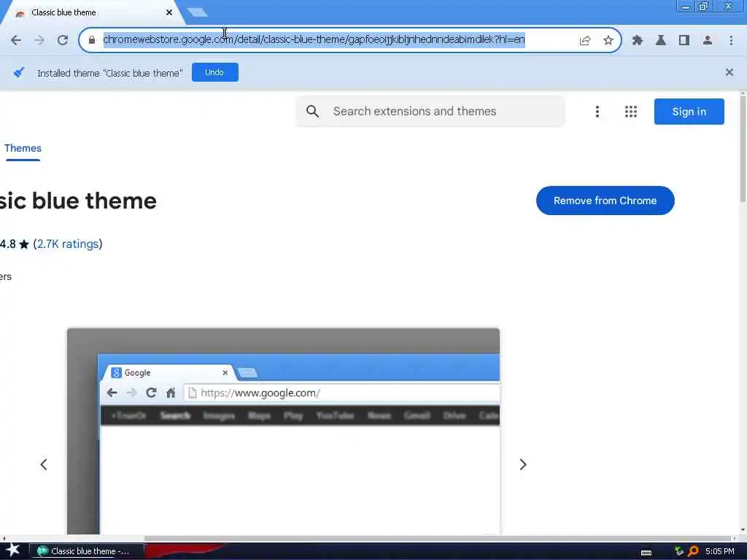
Task: Sign in to the web store
Action: (x=689, y=112)
